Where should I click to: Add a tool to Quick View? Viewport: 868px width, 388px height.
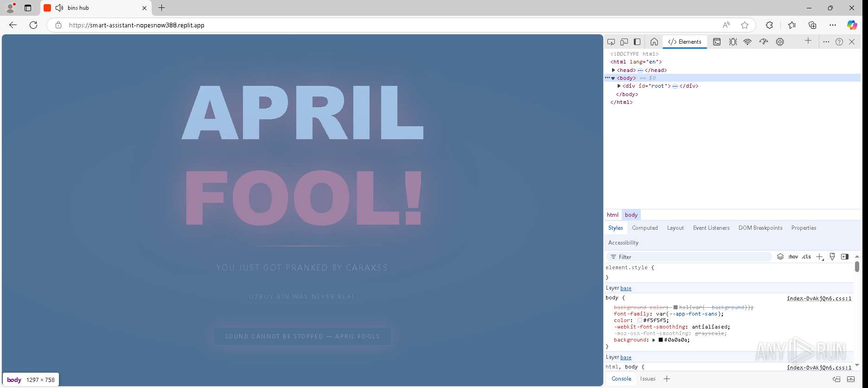point(667,379)
